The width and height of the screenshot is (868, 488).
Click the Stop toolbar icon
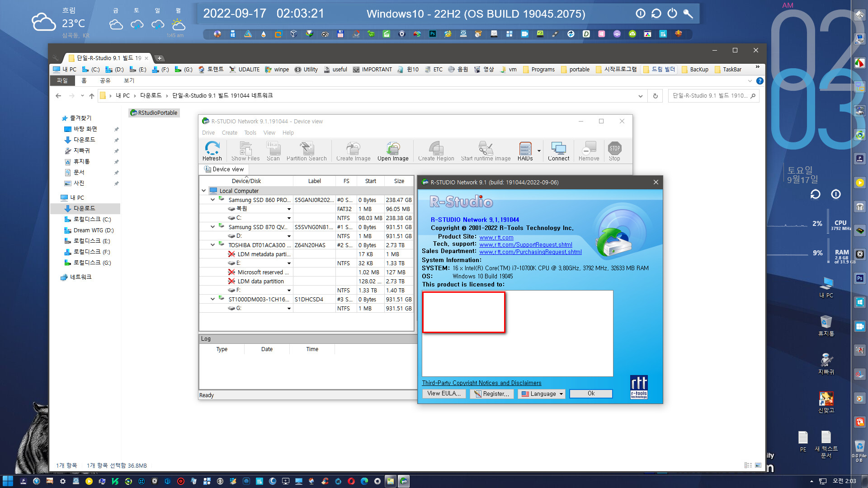pos(614,151)
